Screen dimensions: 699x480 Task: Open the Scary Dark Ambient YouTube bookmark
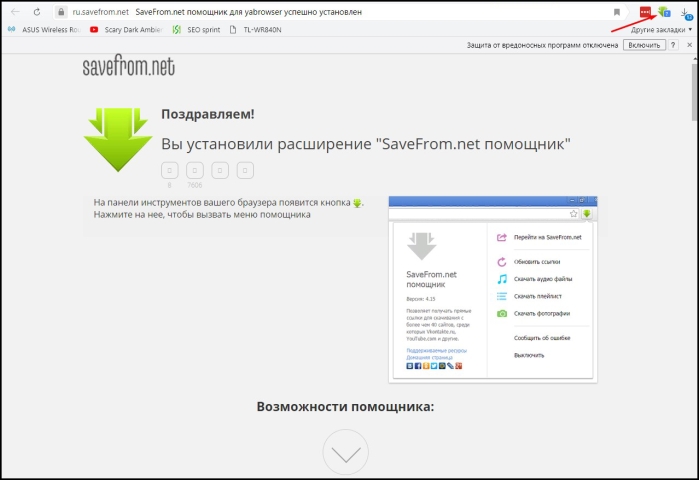coord(126,30)
